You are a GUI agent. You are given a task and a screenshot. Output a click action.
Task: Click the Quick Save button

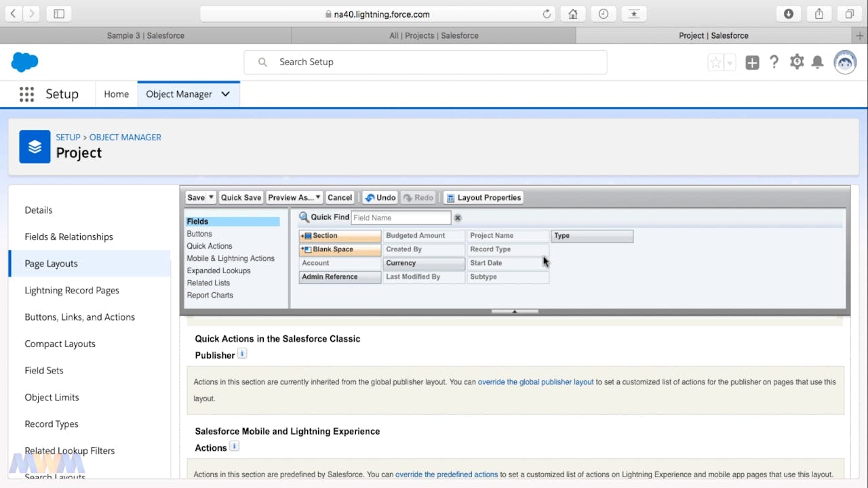241,198
